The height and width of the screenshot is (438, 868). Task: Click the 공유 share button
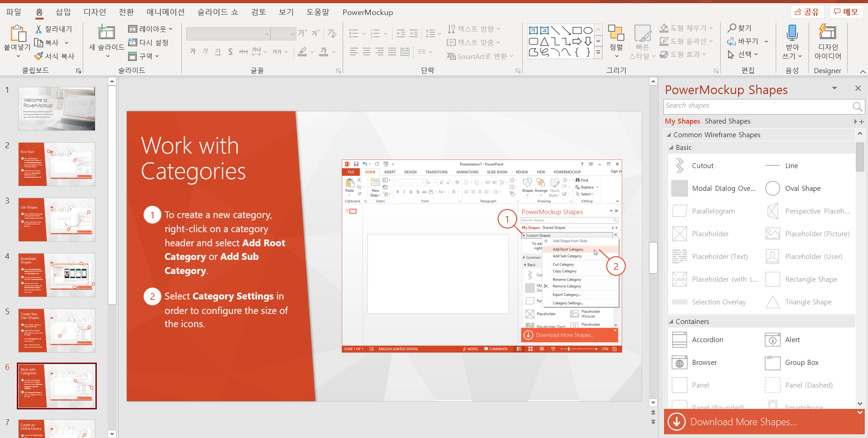coord(808,12)
